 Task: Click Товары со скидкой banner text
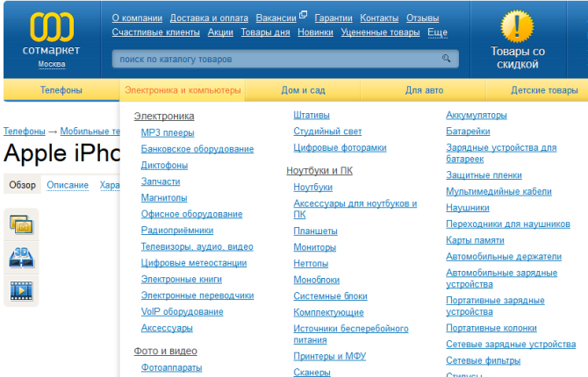518,58
